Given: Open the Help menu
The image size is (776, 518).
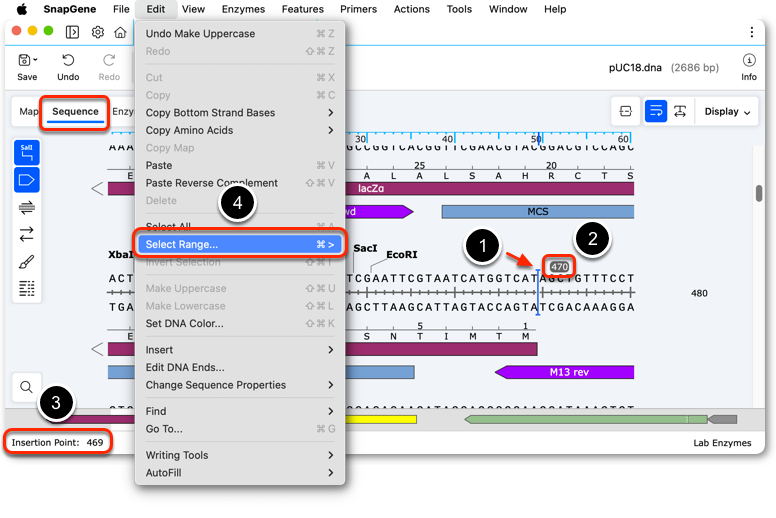Looking at the screenshot, I should 555,9.
